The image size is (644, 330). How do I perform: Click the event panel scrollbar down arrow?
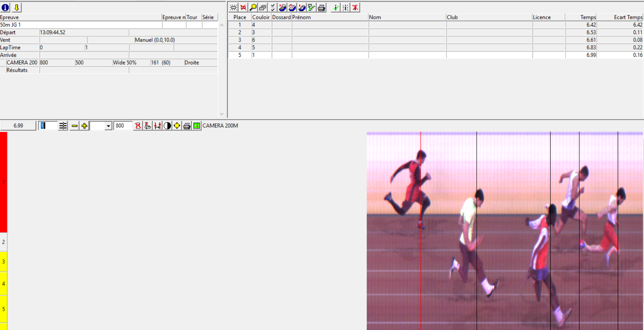click(222, 114)
